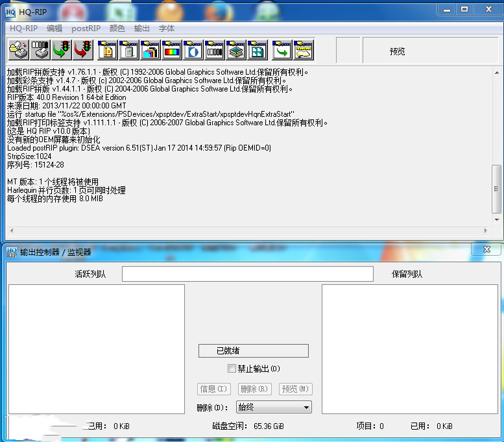Viewport: 504px width, 442px height.
Task: Click the log horizontal scrollbar left arrow
Action: [12, 230]
